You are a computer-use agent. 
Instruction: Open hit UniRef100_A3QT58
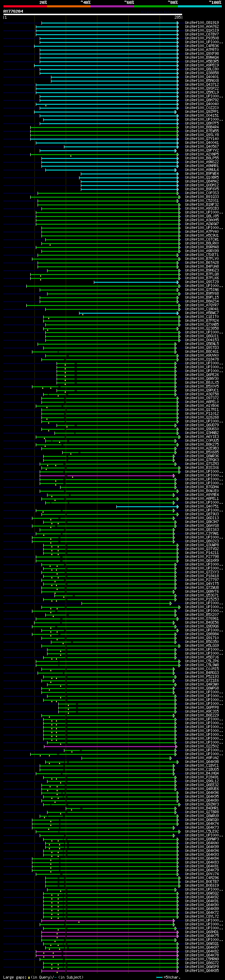click(x=202, y=394)
